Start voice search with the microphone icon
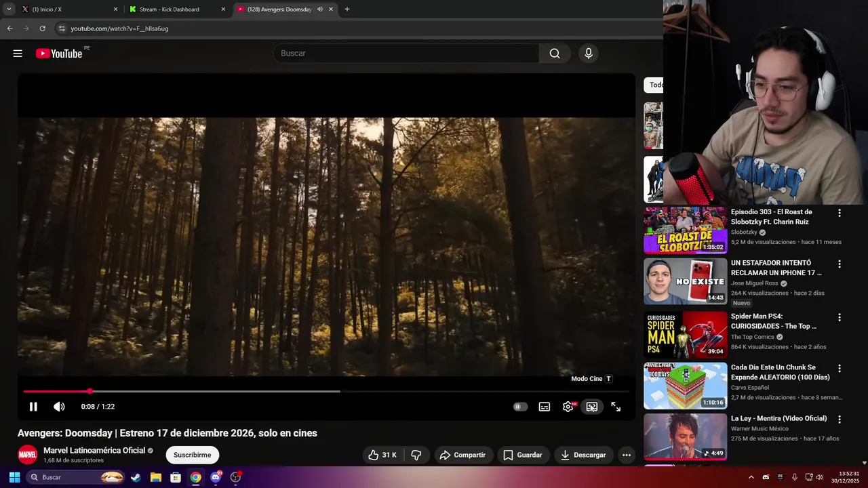The height and width of the screenshot is (488, 868). (588, 54)
